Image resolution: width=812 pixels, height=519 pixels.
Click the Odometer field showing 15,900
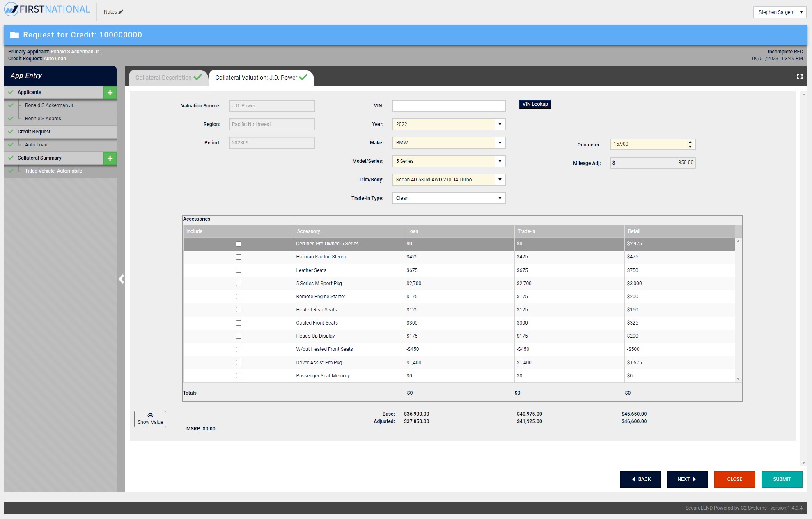click(x=647, y=144)
